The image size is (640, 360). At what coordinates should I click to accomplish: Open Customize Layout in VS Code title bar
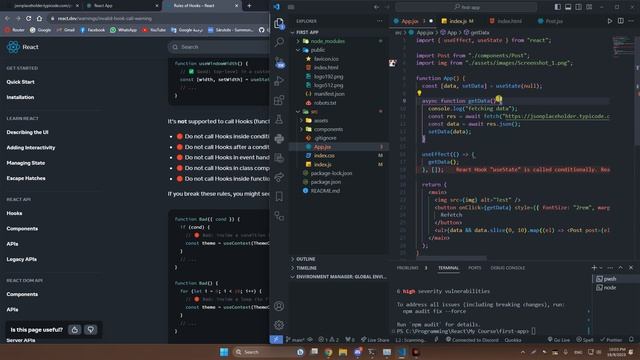pyautogui.click(x=589, y=7)
